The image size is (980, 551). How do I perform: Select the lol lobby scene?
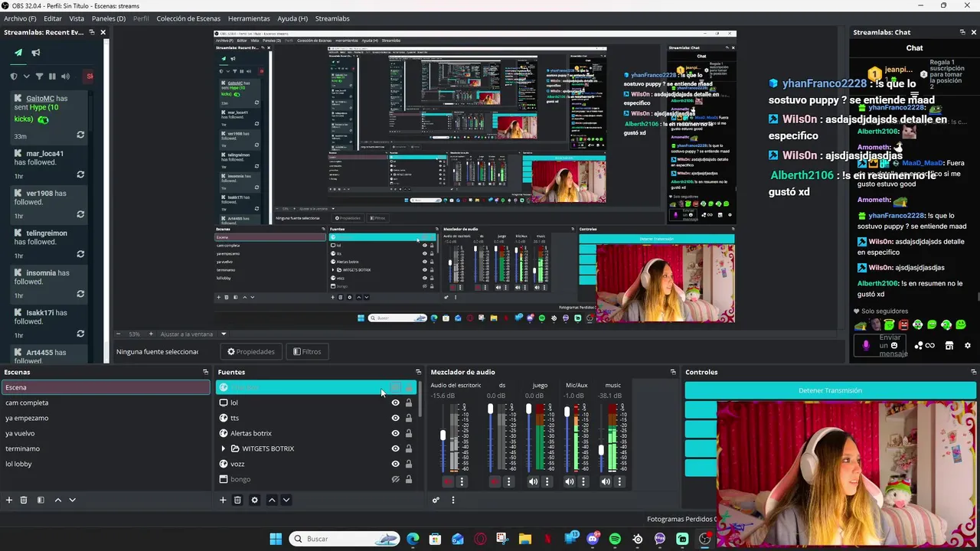[x=106, y=464]
